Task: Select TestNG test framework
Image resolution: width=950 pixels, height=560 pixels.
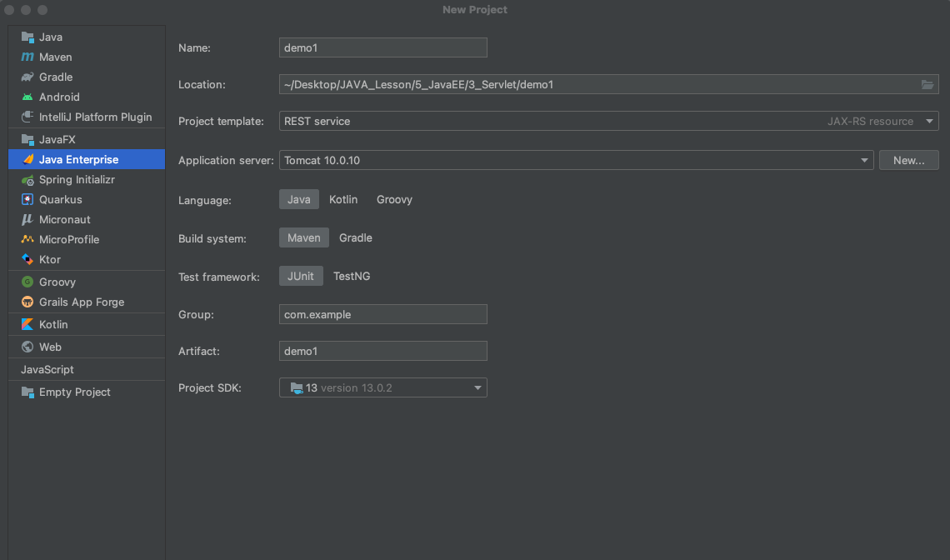Action: tap(352, 276)
